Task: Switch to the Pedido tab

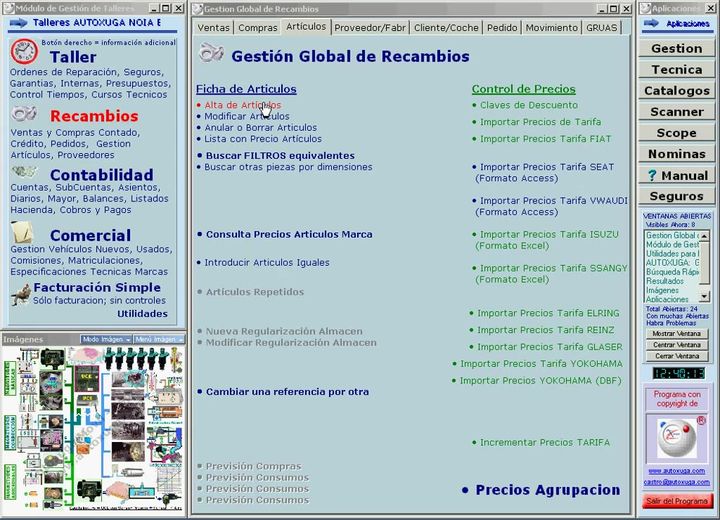Action: pos(502,28)
